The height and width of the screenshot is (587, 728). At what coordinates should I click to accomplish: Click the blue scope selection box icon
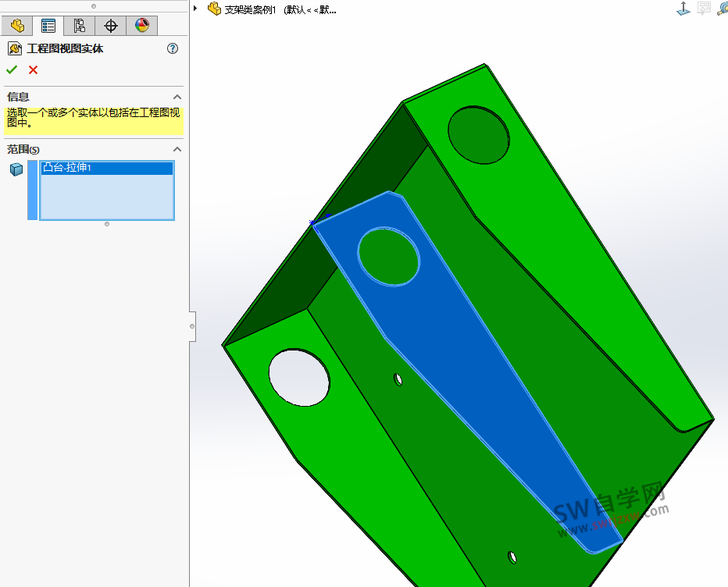coord(16,169)
